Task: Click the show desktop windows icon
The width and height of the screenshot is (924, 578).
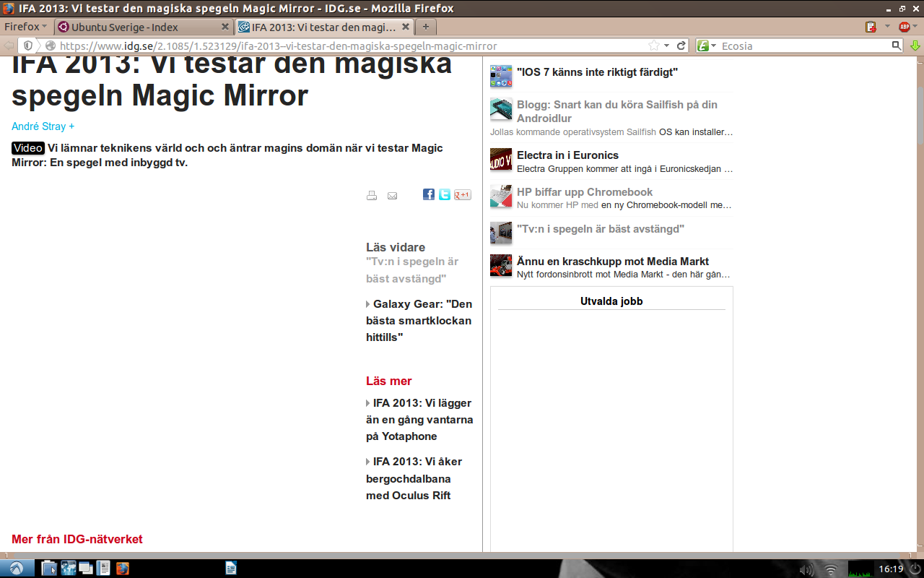Action: 86,569
